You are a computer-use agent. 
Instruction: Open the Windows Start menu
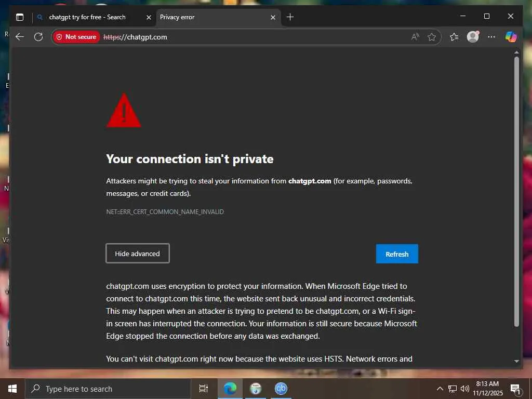[12, 389]
